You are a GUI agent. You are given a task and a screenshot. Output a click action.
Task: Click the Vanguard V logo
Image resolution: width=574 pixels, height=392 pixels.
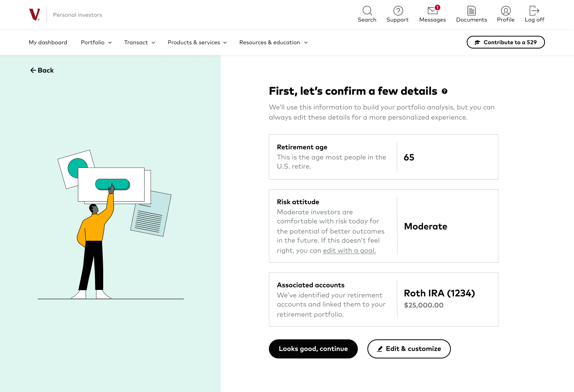coord(34,14)
